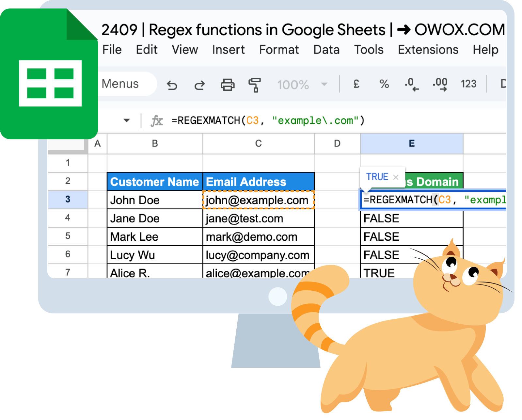
Task: Select the FALSE cell in row 5
Action: click(412, 236)
